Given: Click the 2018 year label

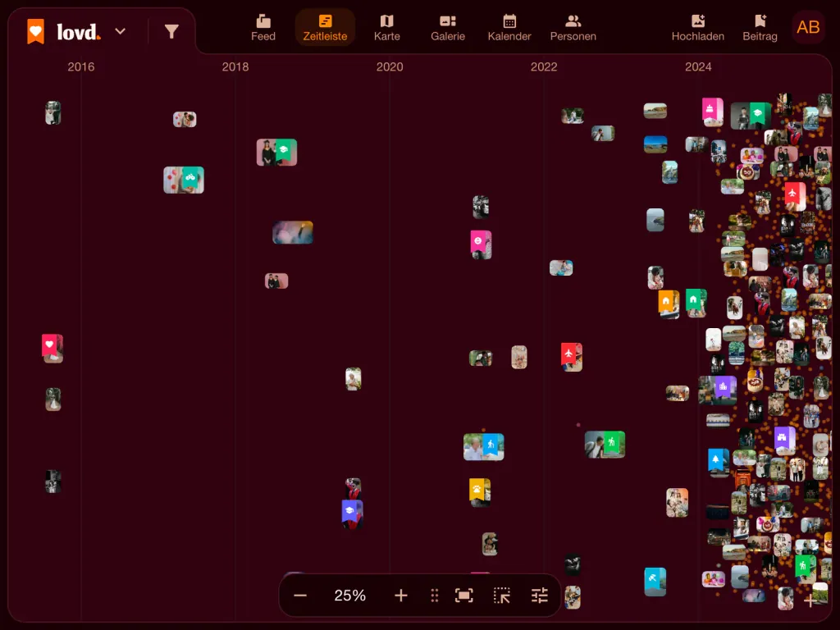Looking at the screenshot, I should pyautogui.click(x=235, y=67).
